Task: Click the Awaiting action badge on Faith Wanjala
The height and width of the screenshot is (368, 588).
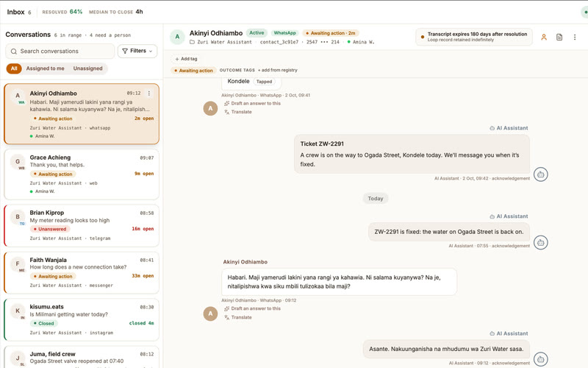Action: [53, 277]
